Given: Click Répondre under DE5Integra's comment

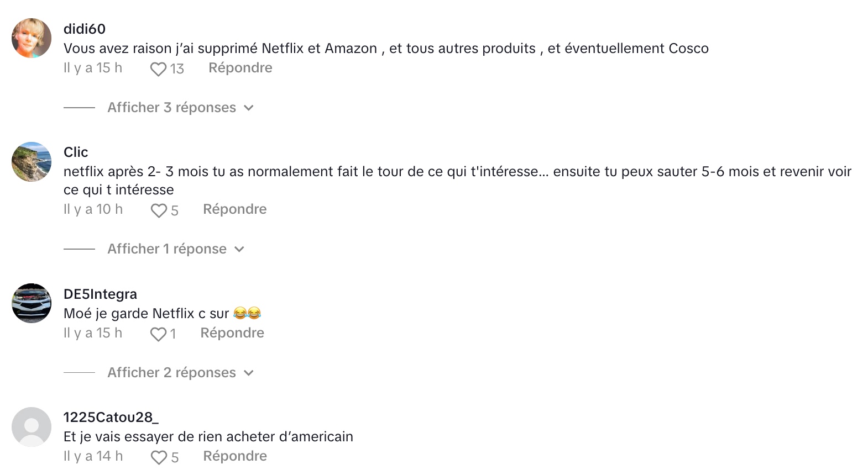Looking at the screenshot, I should point(232,333).
